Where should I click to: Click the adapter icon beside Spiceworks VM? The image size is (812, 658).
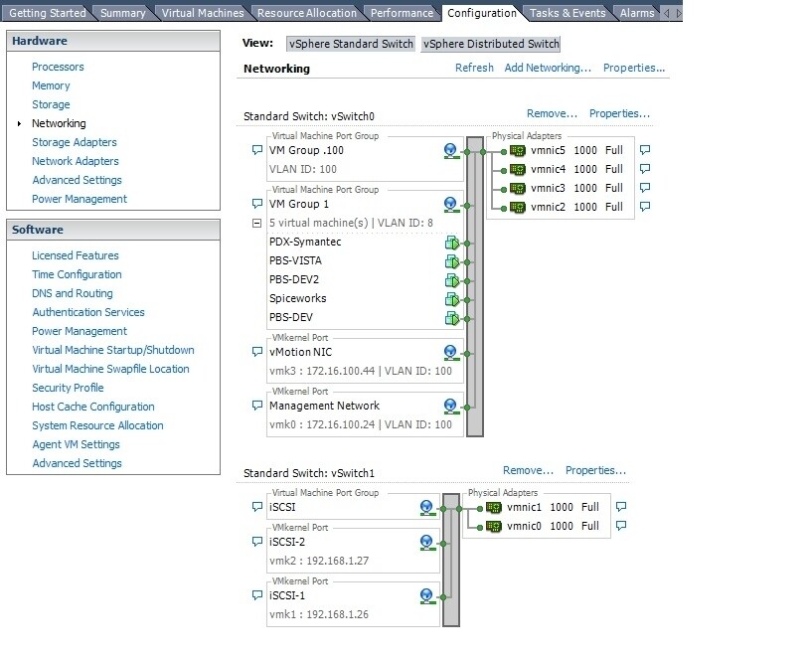point(454,298)
